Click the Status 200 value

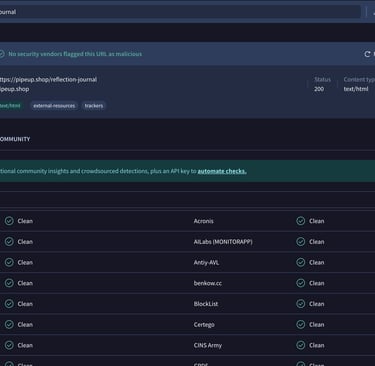point(319,89)
